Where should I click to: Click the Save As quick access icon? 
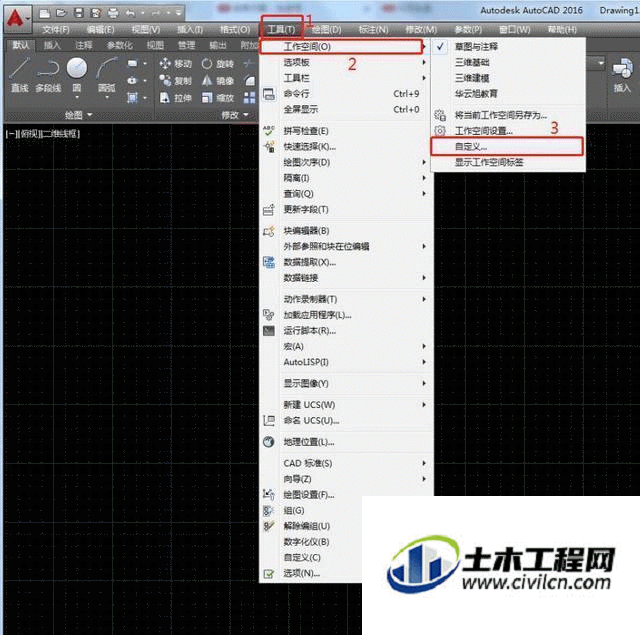[x=96, y=13]
